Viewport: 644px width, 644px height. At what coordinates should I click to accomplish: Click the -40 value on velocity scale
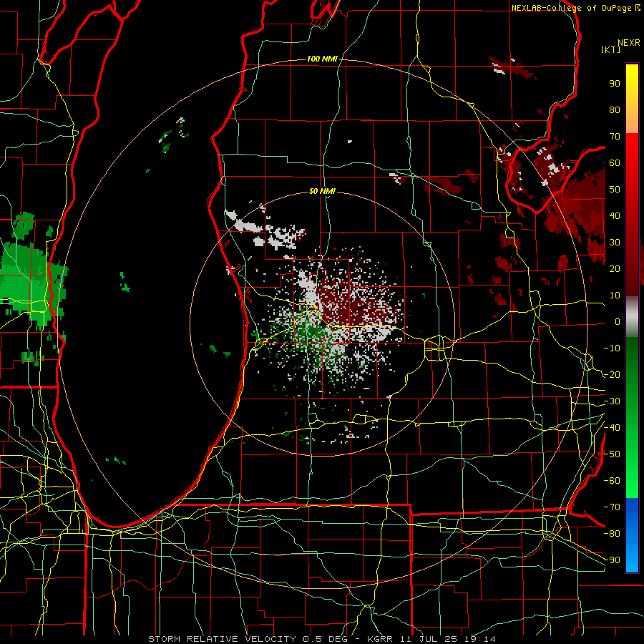coord(612,428)
